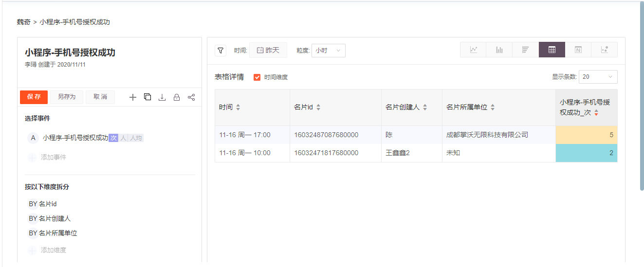Image resolution: width=644 pixels, height=267 pixels.
Task: Click cell 16032487087680000
Action: [335, 135]
